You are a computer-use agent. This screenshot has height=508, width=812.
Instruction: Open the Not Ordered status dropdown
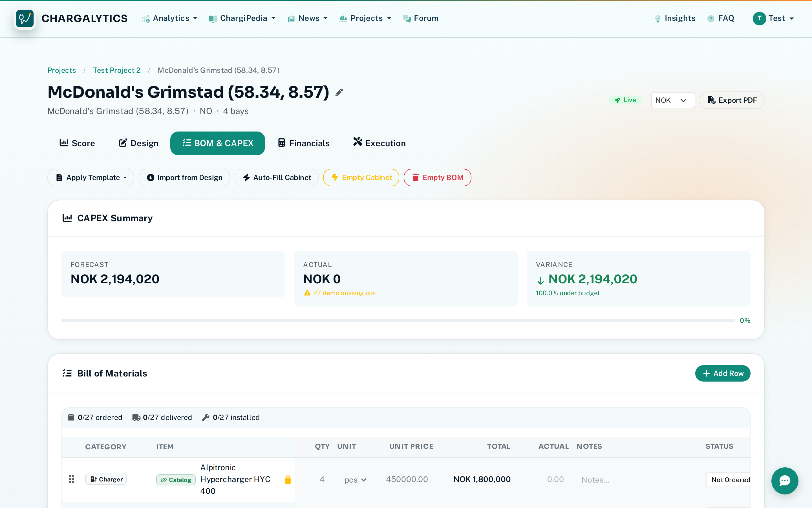(728, 480)
